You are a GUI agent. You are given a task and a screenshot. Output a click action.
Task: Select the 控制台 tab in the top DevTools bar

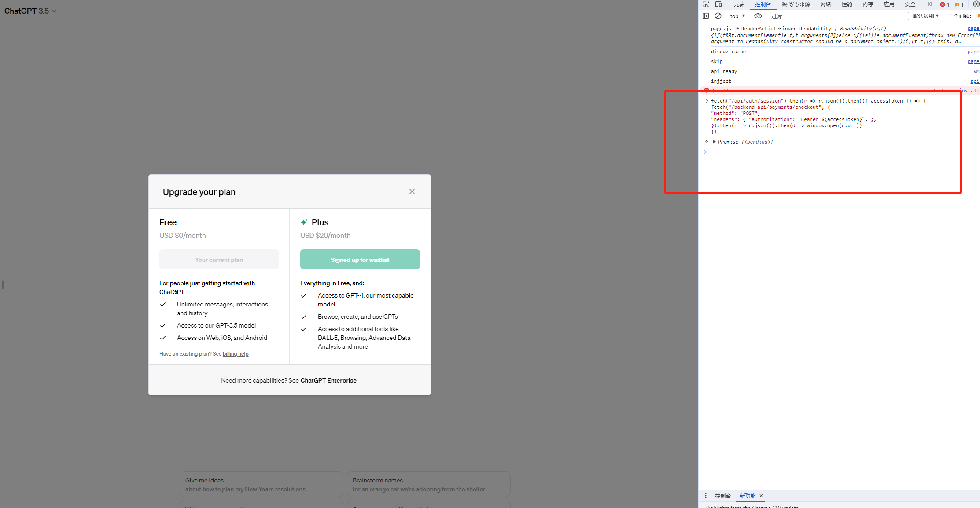[x=763, y=4]
